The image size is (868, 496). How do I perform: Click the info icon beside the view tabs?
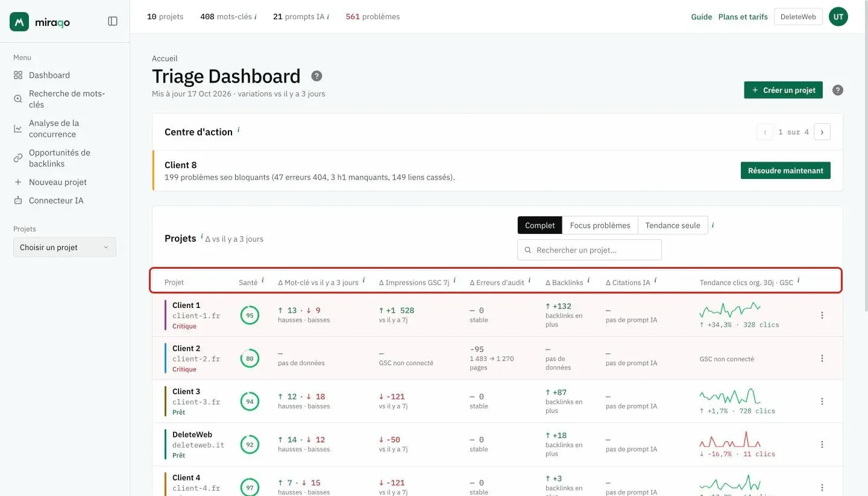point(713,225)
